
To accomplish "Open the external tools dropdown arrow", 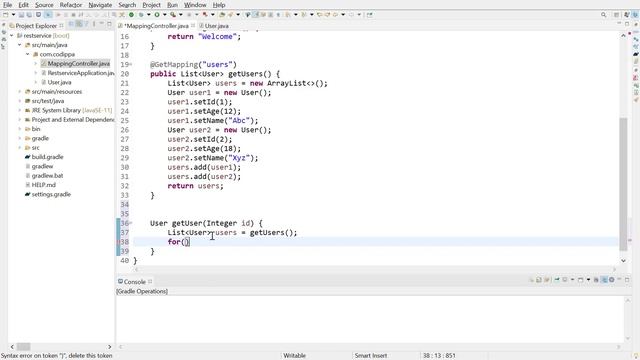I will (180, 15).
